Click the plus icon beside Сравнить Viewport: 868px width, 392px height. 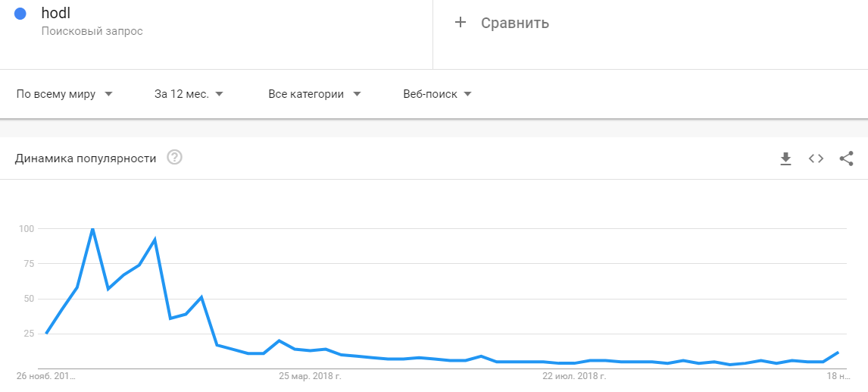tap(460, 23)
